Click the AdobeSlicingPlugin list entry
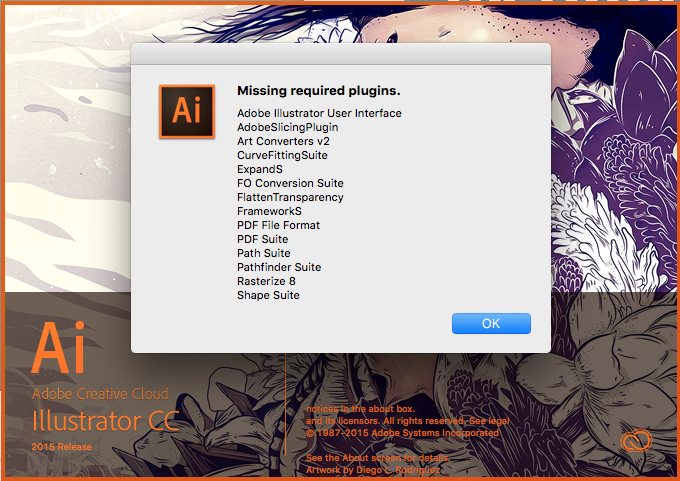Image resolution: width=680 pixels, height=481 pixels. [288, 128]
